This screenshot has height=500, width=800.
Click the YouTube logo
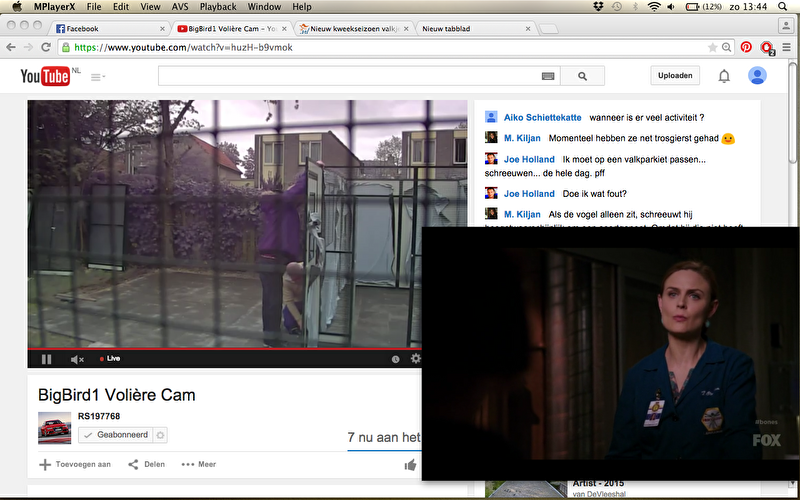[x=45, y=76]
